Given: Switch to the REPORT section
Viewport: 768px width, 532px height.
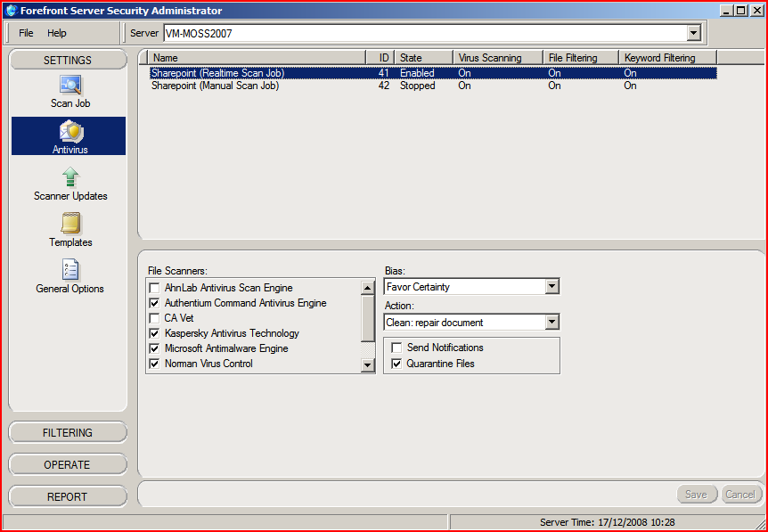Looking at the screenshot, I should click(x=68, y=497).
